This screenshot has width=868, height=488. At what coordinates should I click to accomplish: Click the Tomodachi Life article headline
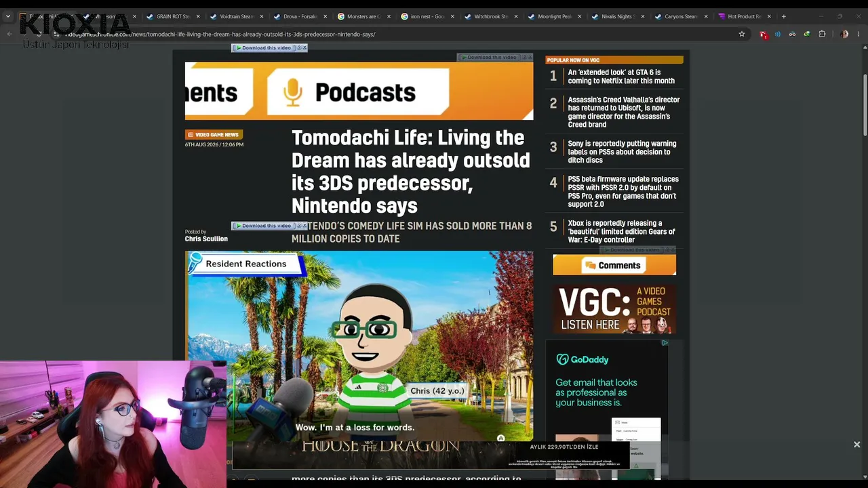[411, 171]
